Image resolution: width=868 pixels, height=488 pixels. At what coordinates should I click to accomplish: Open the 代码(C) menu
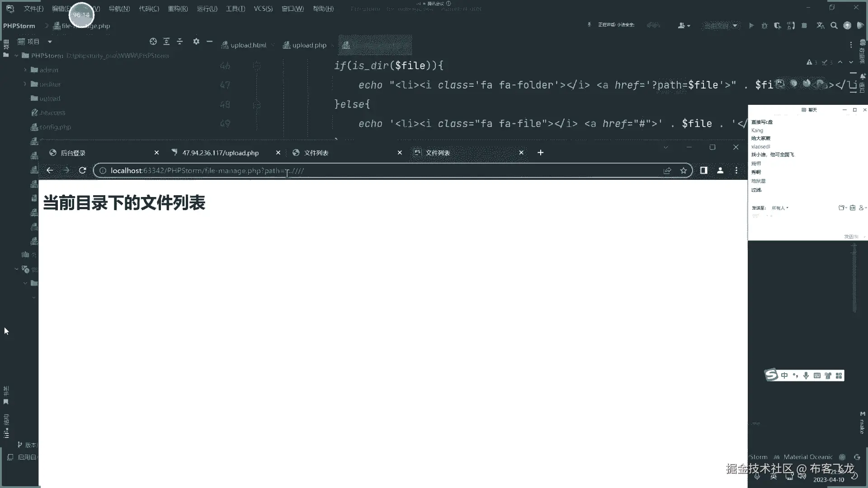pyautogui.click(x=149, y=9)
